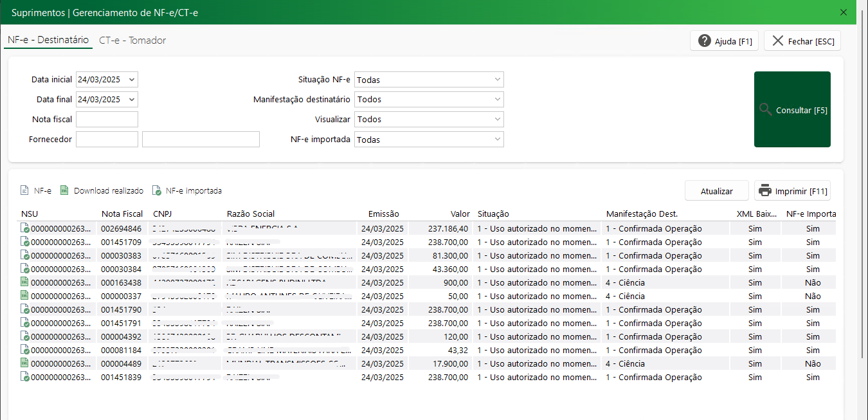Image resolution: width=868 pixels, height=420 pixels.
Task: Click the Fornecedor code input field
Action: click(107, 140)
